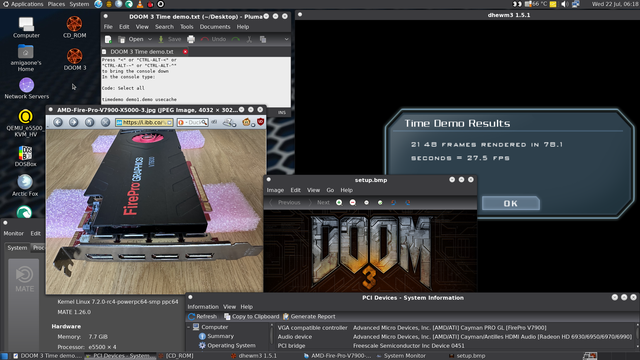Click the date and time clock in top panel

click(615, 4)
